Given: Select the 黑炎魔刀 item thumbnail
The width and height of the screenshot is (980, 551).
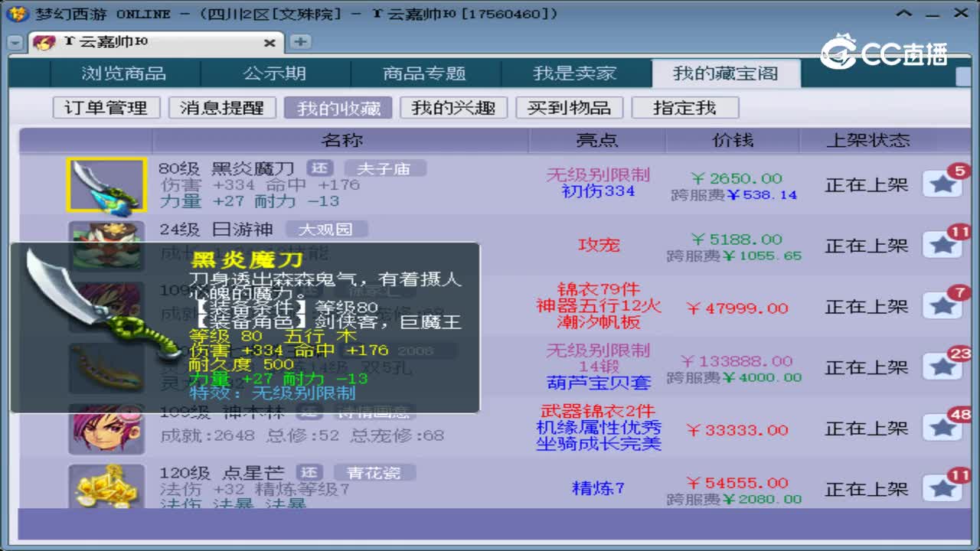Looking at the screenshot, I should click(106, 185).
